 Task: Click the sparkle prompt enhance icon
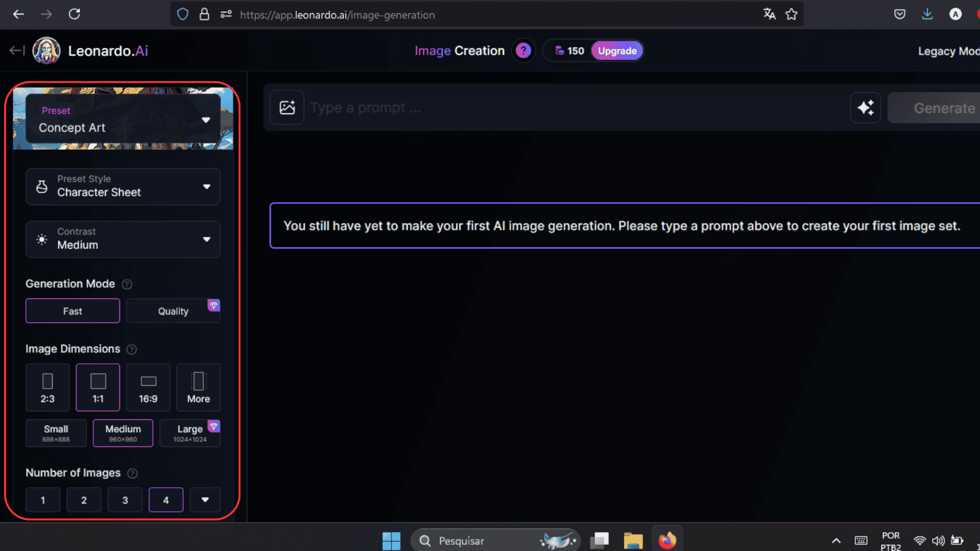[866, 108]
